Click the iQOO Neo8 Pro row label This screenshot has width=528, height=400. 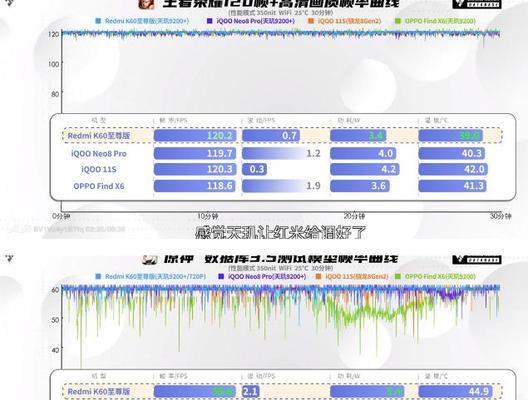(x=99, y=154)
